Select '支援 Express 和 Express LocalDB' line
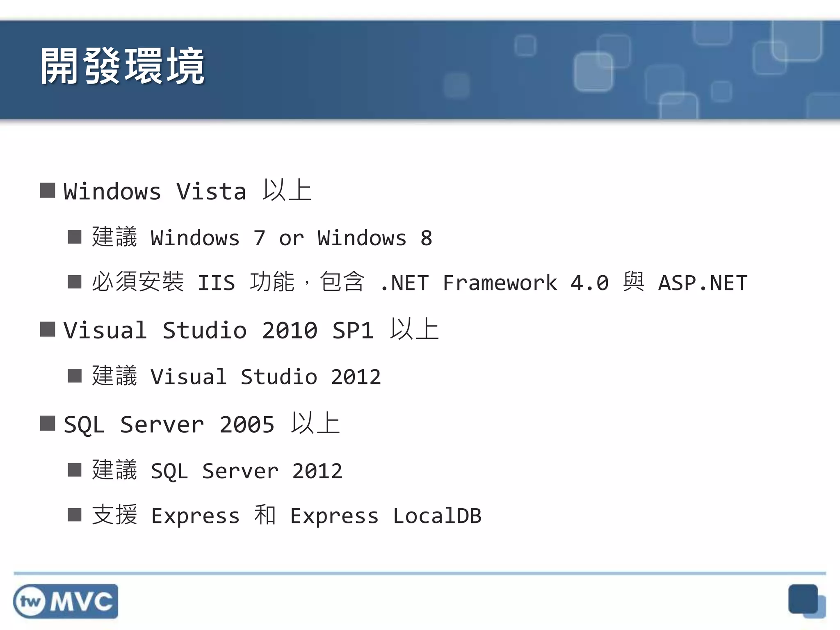The height and width of the screenshot is (630, 840). coord(287,515)
